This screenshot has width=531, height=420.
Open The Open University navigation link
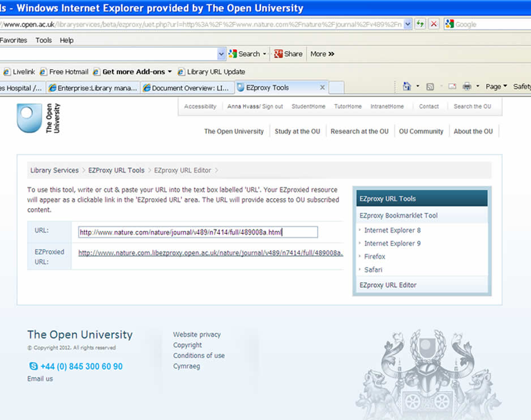(x=234, y=131)
